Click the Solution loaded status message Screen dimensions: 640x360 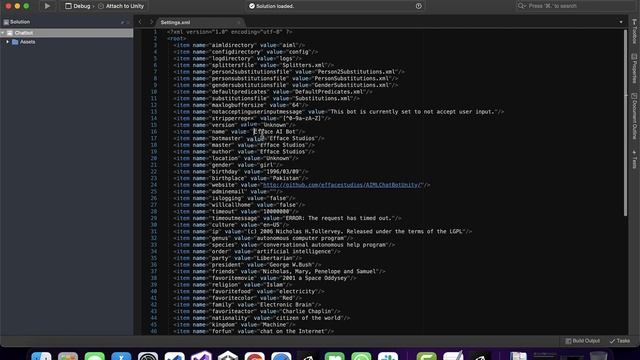[x=275, y=6]
